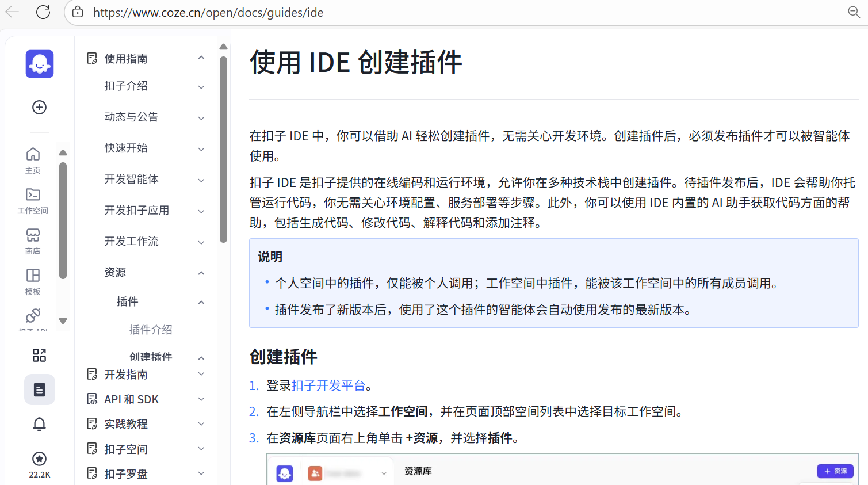
Task: Click the docs nav scrollbar up arrow
Action: 224,47
